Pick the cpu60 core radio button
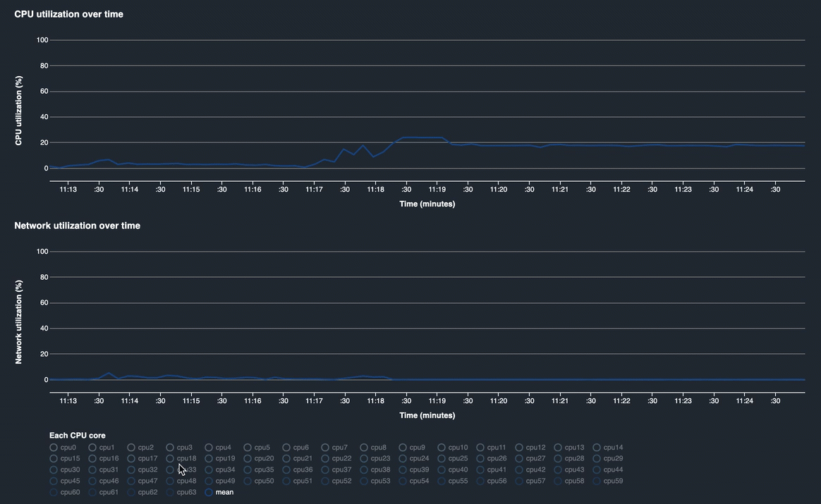Screen dimensions: 821x504 (54, 493)
